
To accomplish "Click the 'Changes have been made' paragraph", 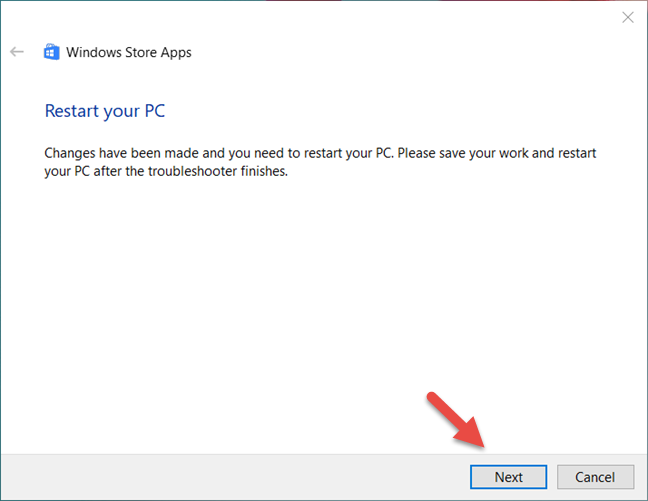I will click(320, 162).
